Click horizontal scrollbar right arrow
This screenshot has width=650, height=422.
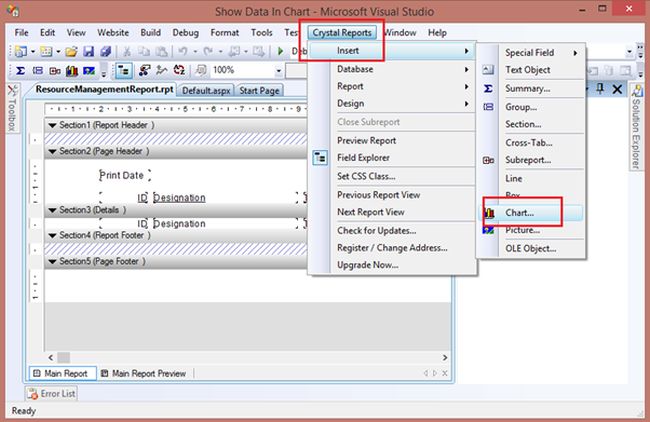(445, 357)
